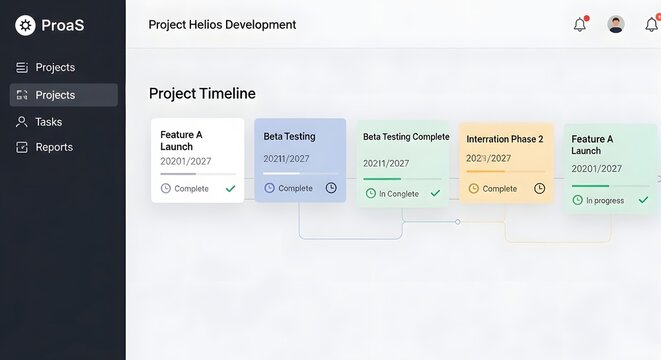Screen dimensions: 661x360
Task: Open notifications bell with red dot left of avatar
Action: (x=580, y=24)
